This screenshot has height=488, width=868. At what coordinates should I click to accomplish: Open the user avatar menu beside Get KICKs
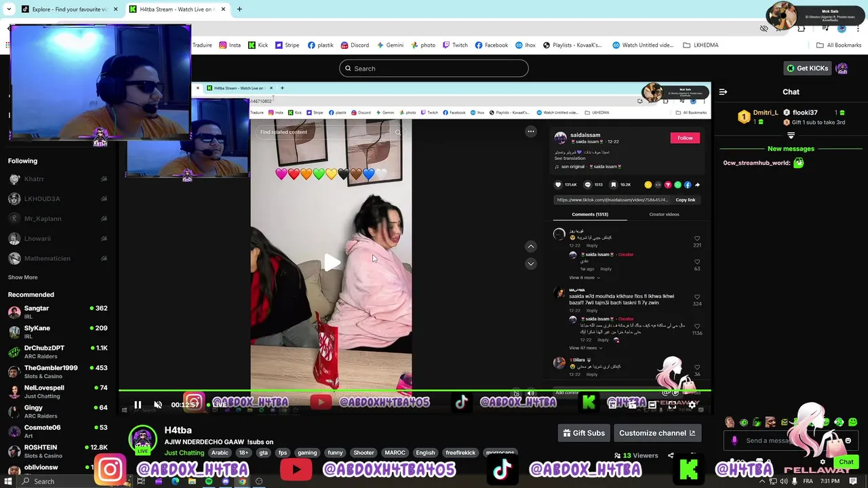[x=842, y=68]
